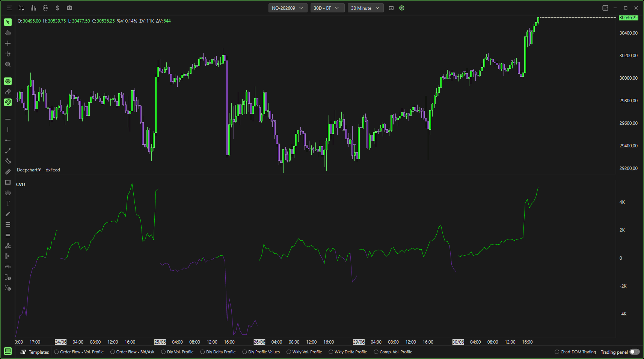Open the hamburger main menu
Screen dimensions: 644x359
tap(9, 8)
